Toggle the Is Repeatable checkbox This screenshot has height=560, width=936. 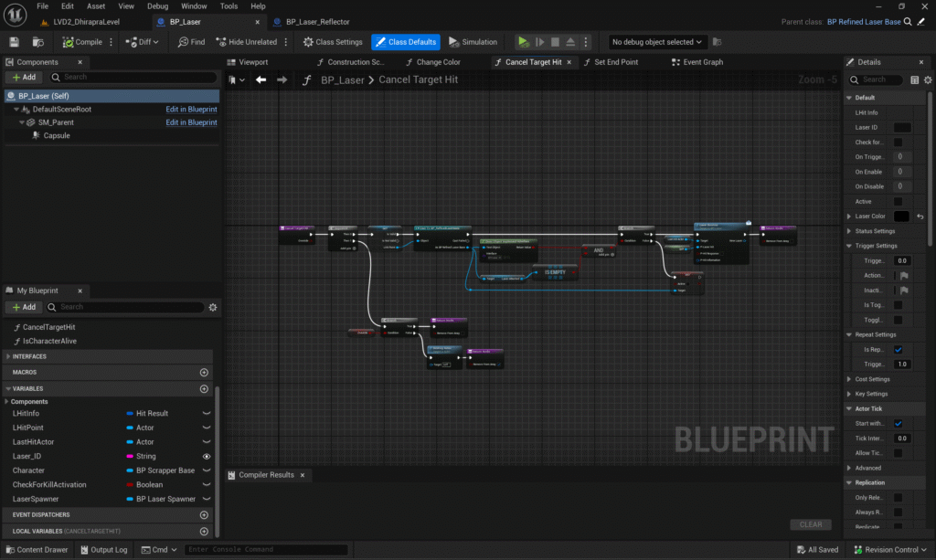[898, 350]
